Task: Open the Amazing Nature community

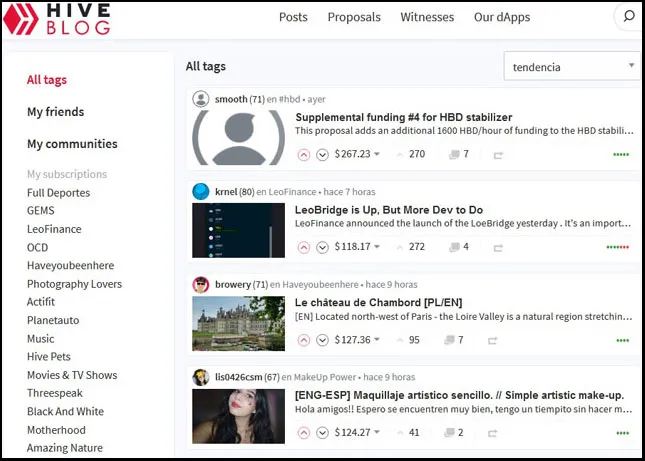Action: click(65, 447)
